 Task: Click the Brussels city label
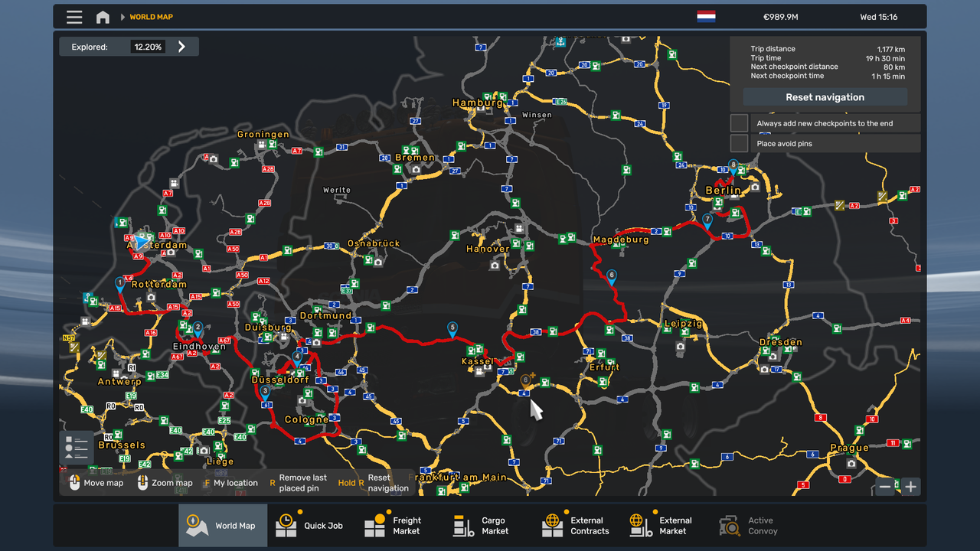coord(122,445)
